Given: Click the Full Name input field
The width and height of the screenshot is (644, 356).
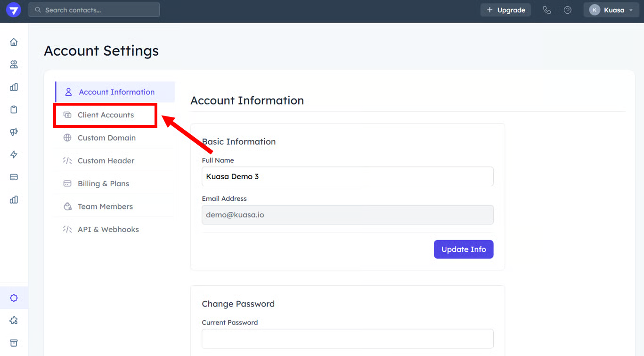Looking at the screenshot, I should pos(347,176).
